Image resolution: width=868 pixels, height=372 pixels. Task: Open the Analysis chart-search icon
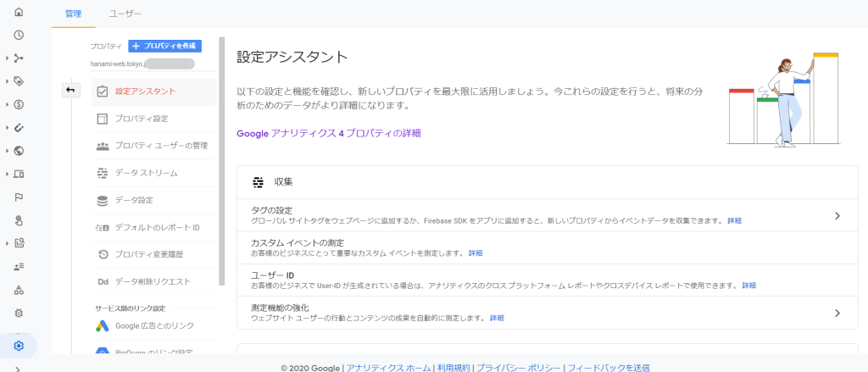coord(19,243)
